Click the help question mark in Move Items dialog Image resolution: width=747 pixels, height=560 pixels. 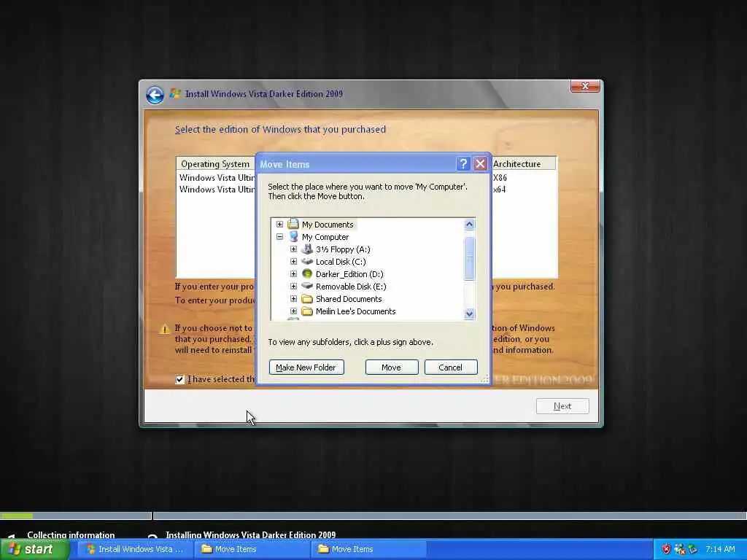(463, 164)
